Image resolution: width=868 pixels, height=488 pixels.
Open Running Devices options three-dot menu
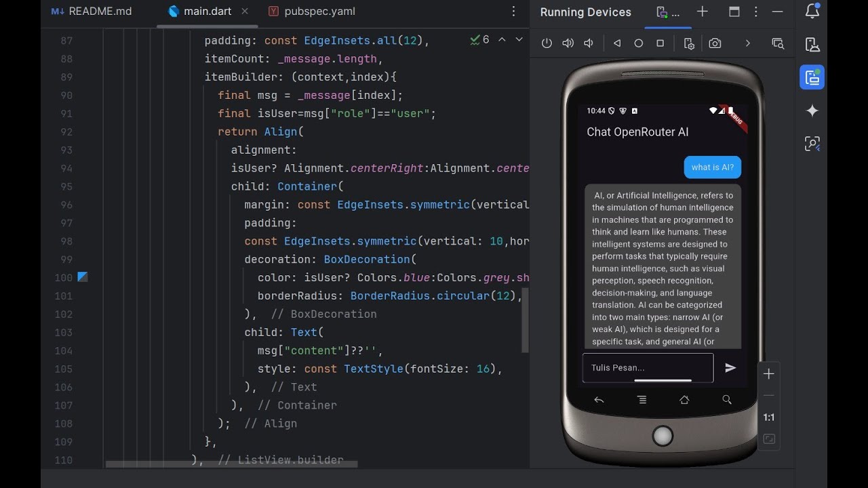tap(755, 12)
